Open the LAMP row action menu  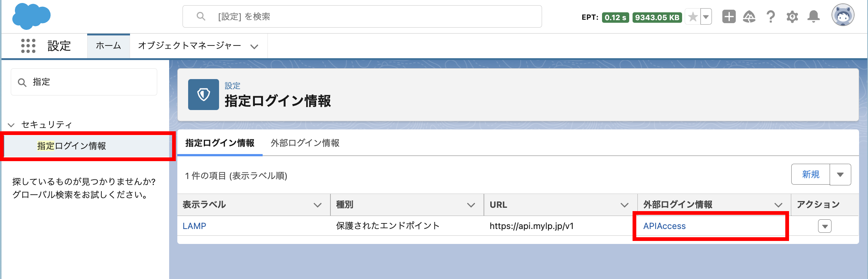pos(825,226)
